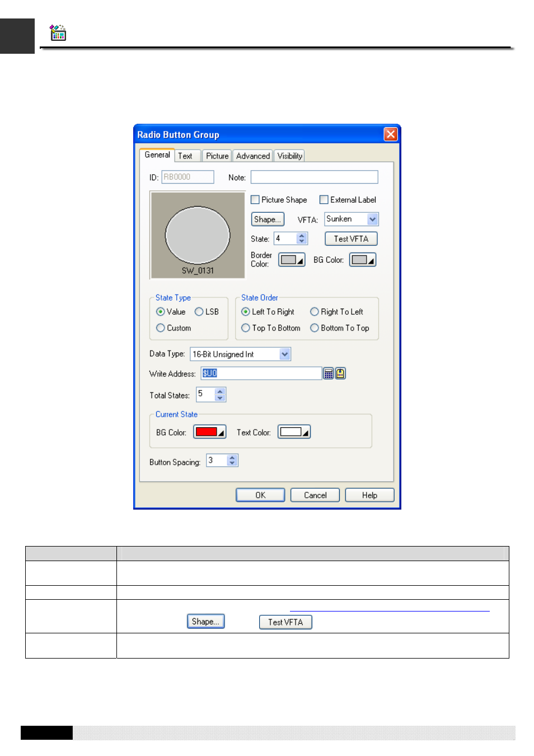This screenshot has height=756, width=534.
Task: Open the Data Type dropdown
Action: point(285,354)
